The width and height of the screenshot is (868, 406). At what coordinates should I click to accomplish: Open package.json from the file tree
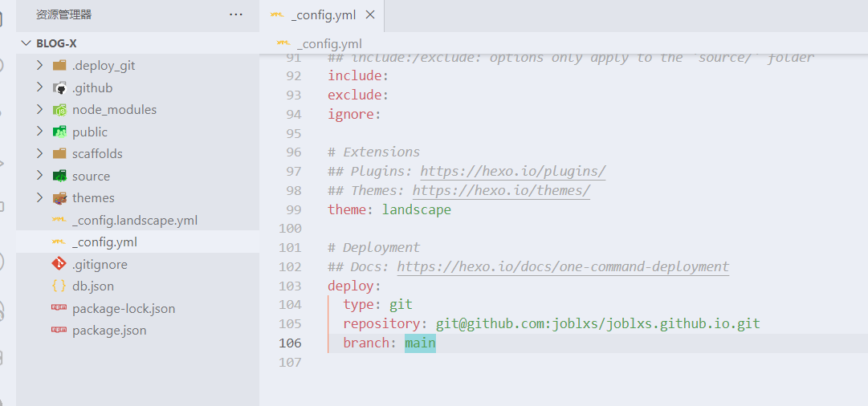109,331
